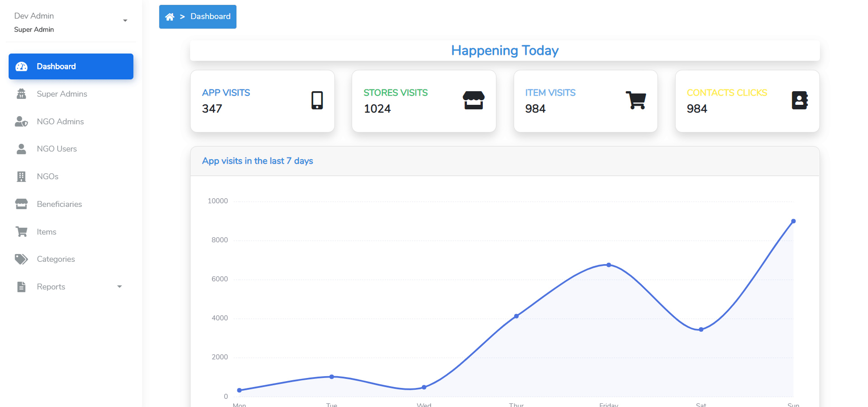Click the address book icon in Contacts Clicks card

pyautogui.click(x=799, y=100)
